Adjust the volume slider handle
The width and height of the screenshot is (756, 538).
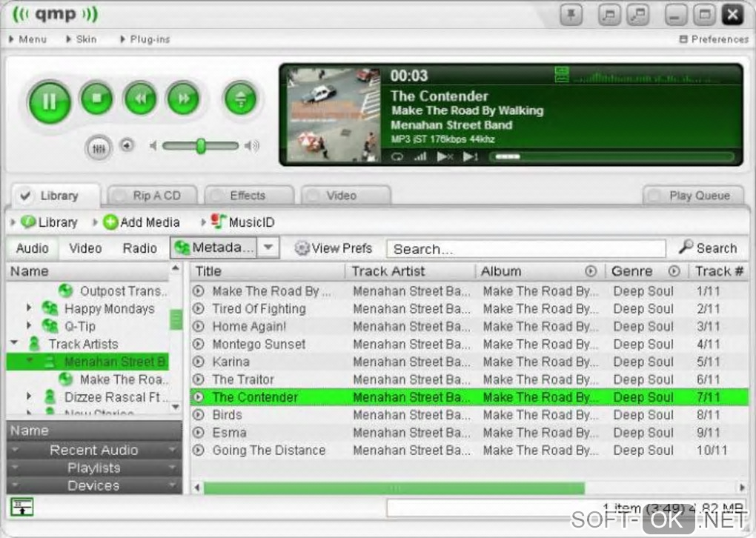(x=201, y=145)
